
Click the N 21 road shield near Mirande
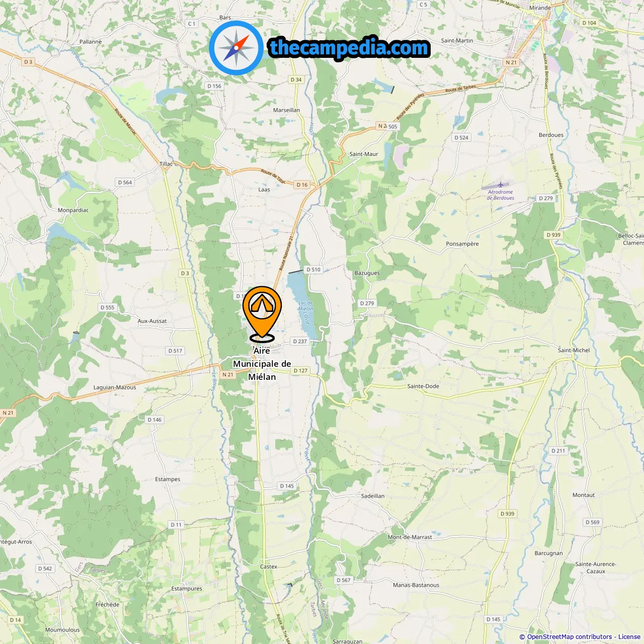[511, 62]
